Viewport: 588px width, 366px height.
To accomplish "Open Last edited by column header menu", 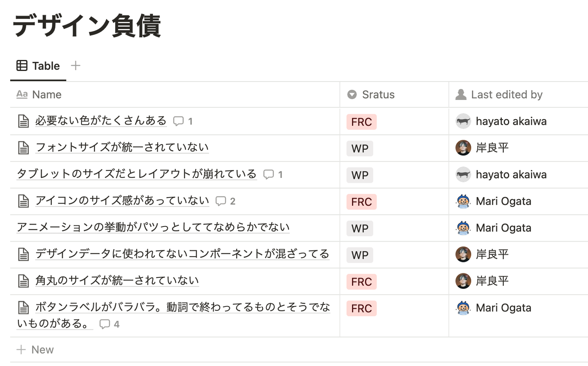I will [x=506, y=95].
